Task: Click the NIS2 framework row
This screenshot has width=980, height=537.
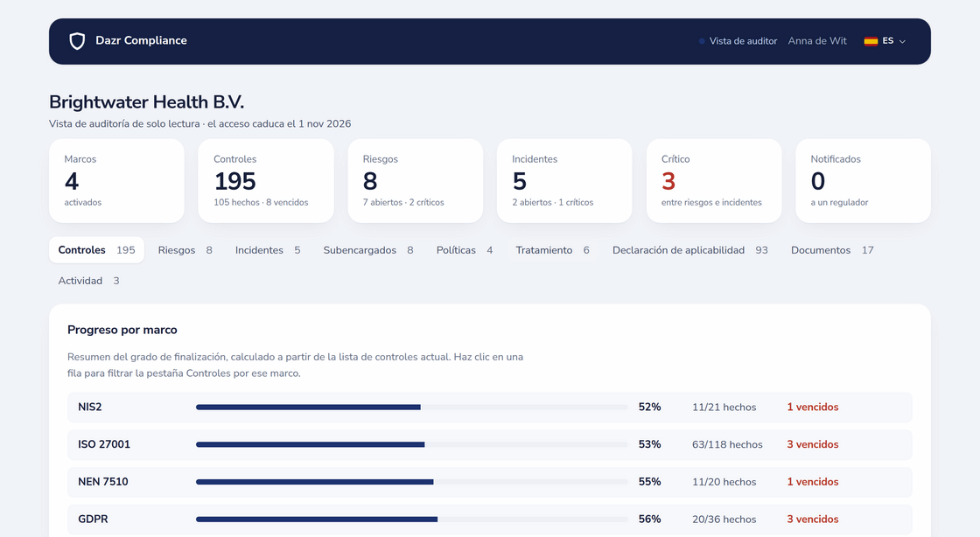Action: pos(489,407)
